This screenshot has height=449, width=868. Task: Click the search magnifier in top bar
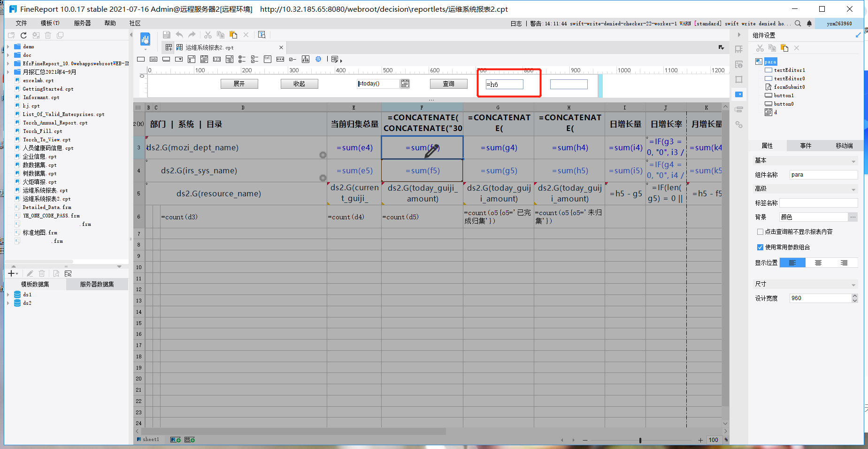(x=798, y=23)
